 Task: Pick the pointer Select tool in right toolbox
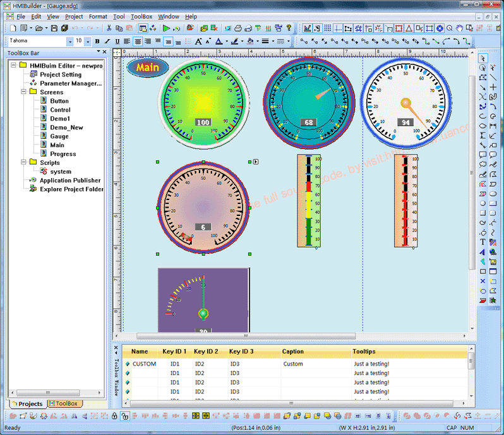pos(483,59)
